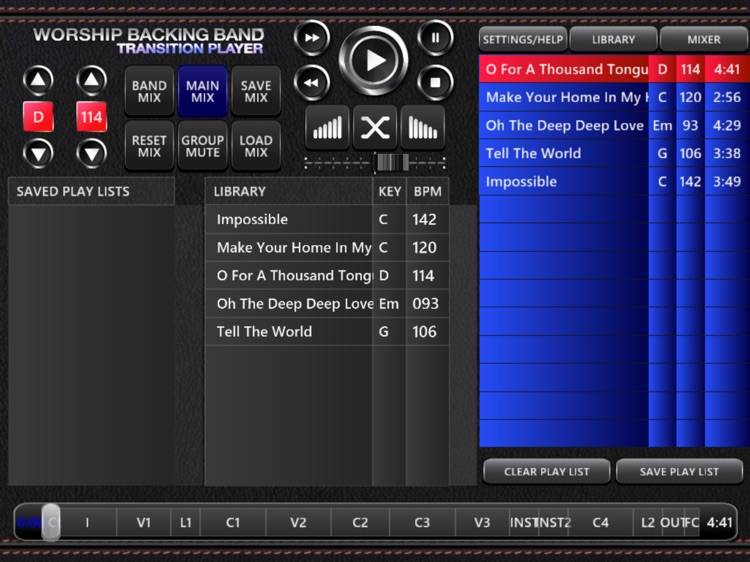Click the 4:41 total time on timeline

click(x=720, y=522)
